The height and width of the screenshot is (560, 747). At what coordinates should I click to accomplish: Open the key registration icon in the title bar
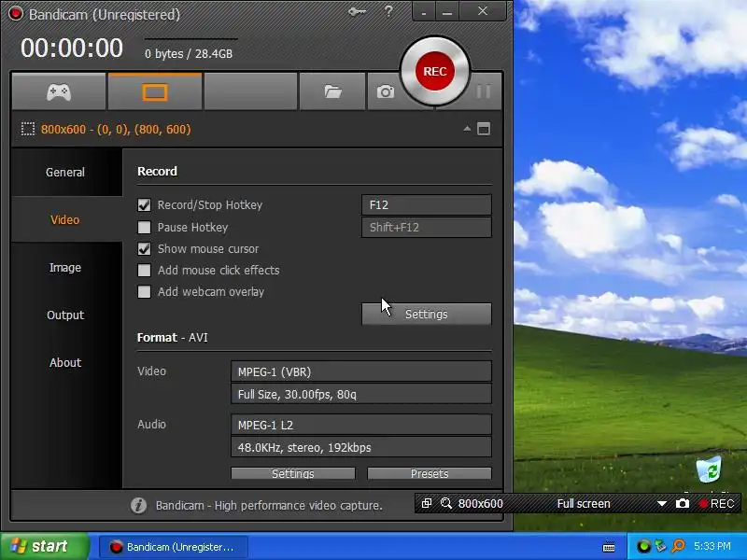pyautogui.click(x=357, y=11)
